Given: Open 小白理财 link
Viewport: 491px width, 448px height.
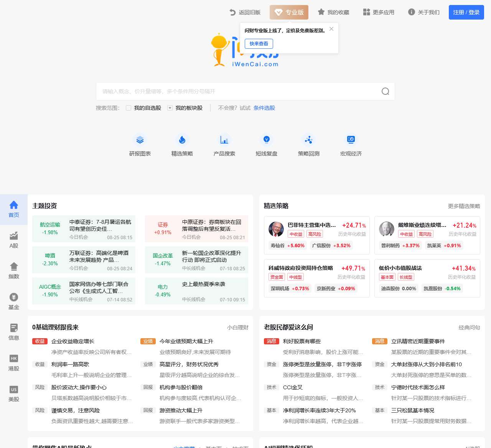Looking at the screenshot, I should pos(238,327).
